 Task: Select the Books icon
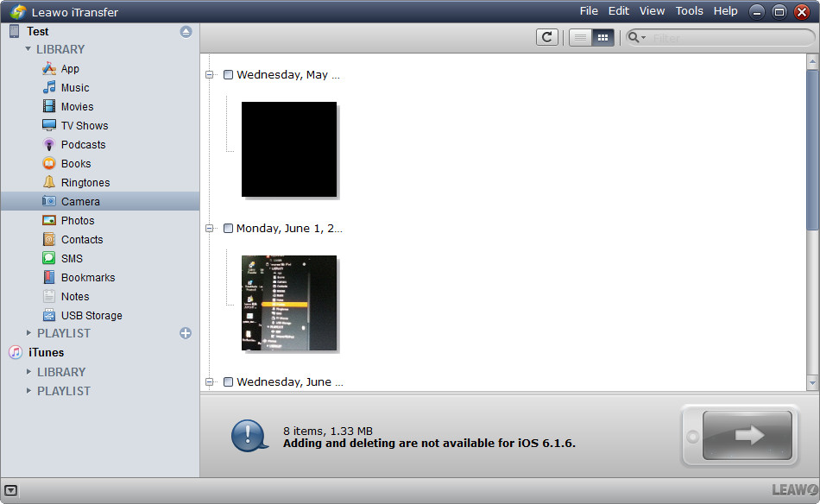point(49,164)
